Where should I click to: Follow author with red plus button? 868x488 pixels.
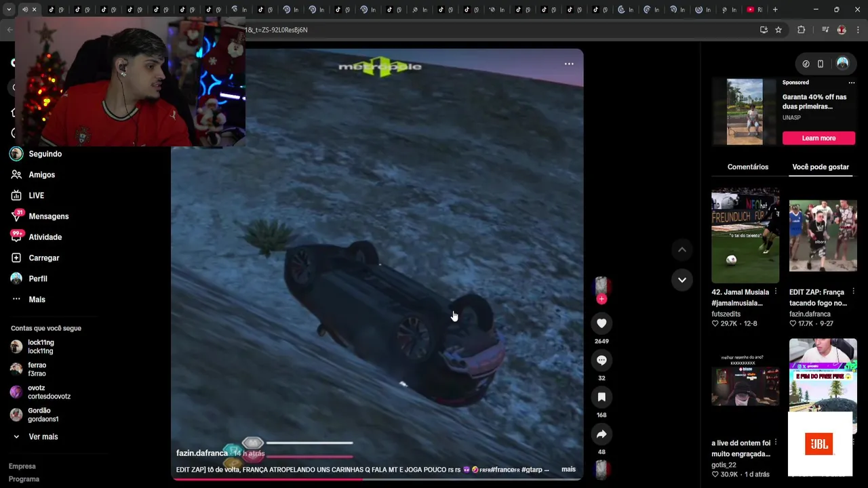pyautogui.click(x=601, y=299)
